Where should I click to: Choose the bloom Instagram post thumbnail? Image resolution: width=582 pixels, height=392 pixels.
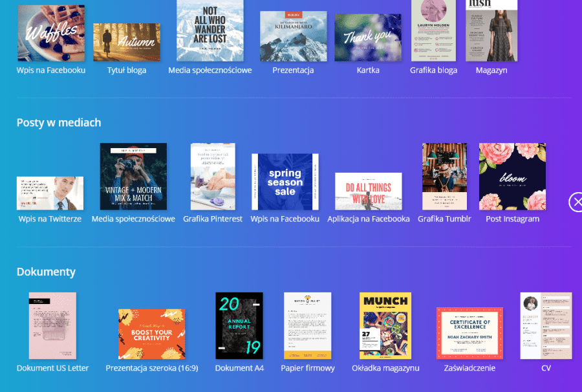tap(512, 177)
